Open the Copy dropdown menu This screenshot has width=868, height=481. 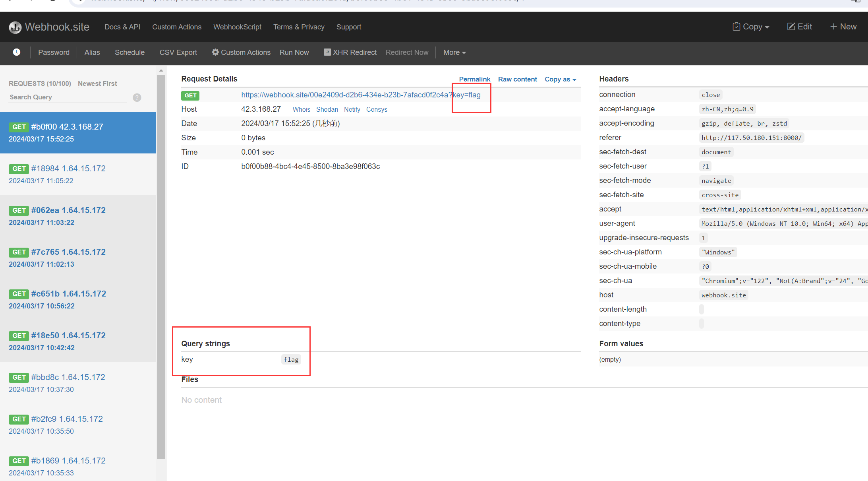[751, 27]
